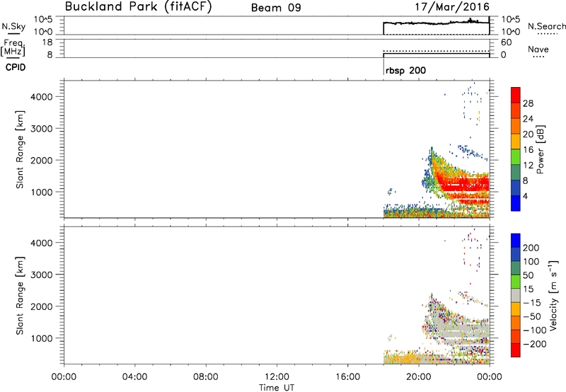
Task: Click the 'CPID' label
Action: tap(16, 67)
